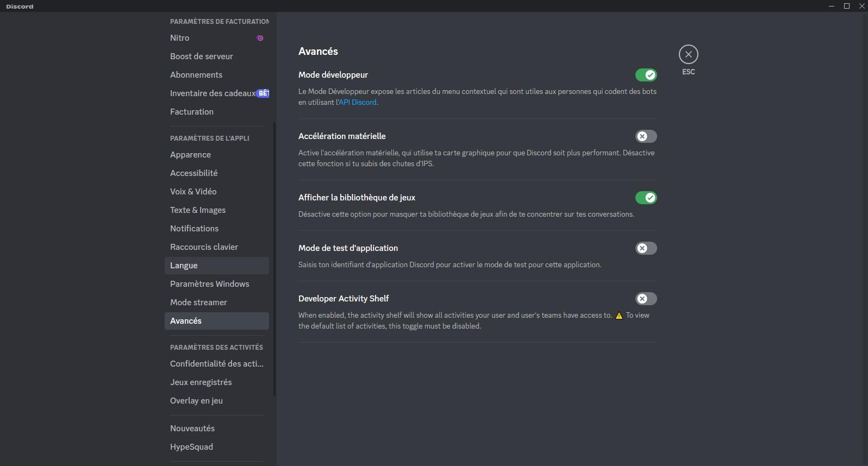Open the Nouveautés entry
This screenshot has height=466, width=868.
[217, 429]
